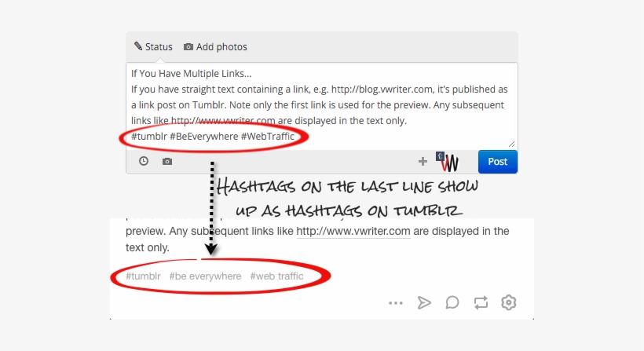Click the #tumblr tag in the Tumblr post
Viewport: 644px width, 351px height.
point(143,276)
